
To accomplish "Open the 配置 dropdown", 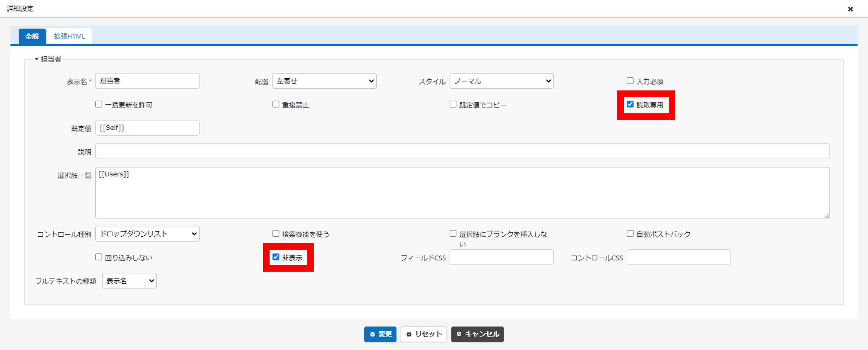I will tap(324, 81).
